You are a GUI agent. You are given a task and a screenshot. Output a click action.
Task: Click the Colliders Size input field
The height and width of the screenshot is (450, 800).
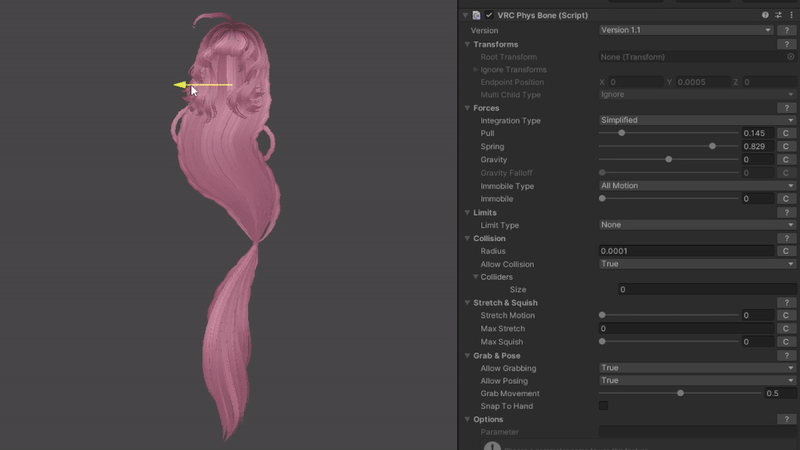(706, 290)
